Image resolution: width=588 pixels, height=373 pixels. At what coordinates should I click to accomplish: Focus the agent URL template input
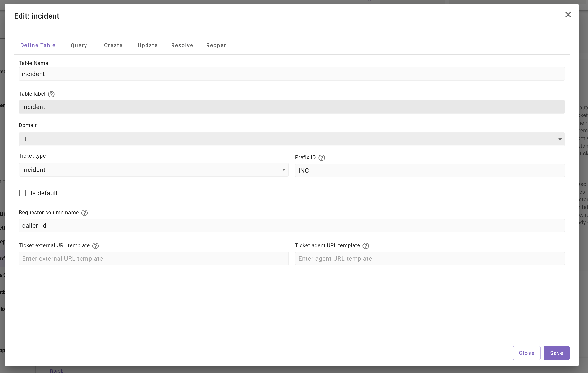[430, 258]
